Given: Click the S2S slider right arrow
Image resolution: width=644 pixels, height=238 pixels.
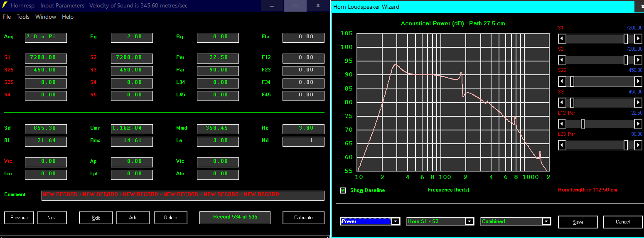Looking at the screenshot, I should pos(638,81).
